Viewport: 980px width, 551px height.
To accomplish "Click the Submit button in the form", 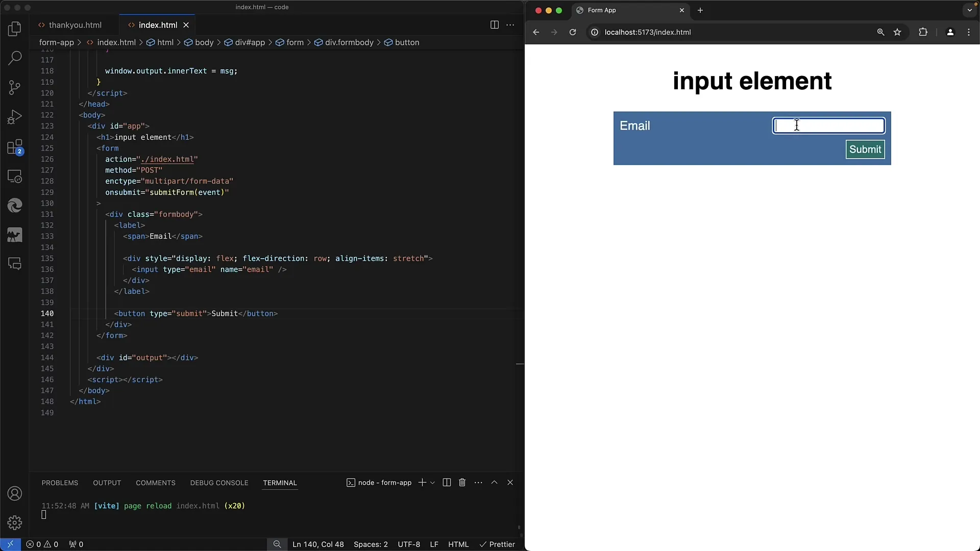I will tap(865, 149).
